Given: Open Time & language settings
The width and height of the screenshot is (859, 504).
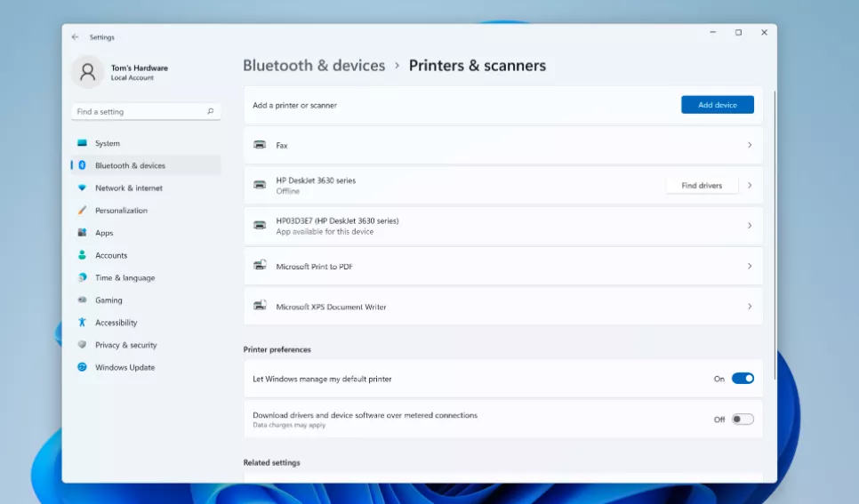Looking at the screenshot, I should (x=146, y=277).
